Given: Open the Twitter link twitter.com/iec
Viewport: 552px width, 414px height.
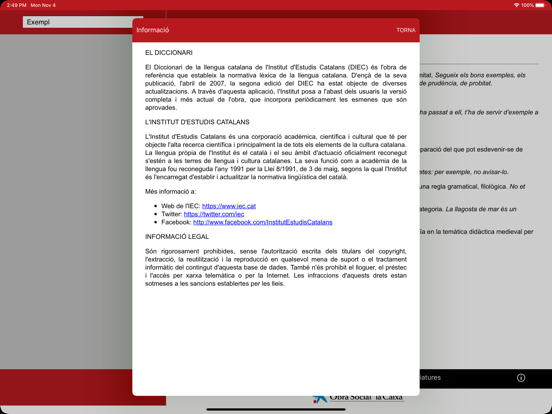Looking at the screenshot, I should 214,214.
